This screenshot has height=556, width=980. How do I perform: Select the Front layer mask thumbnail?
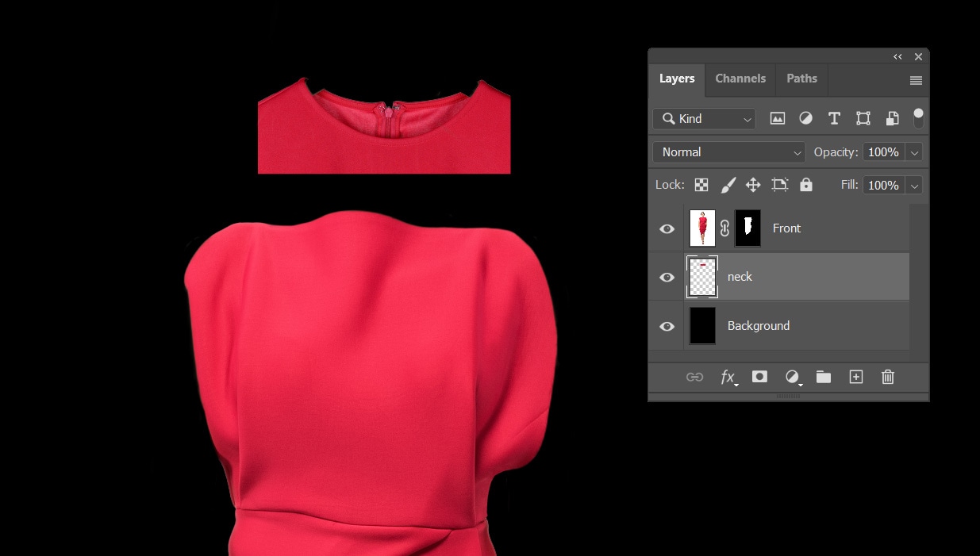(747, 228)
